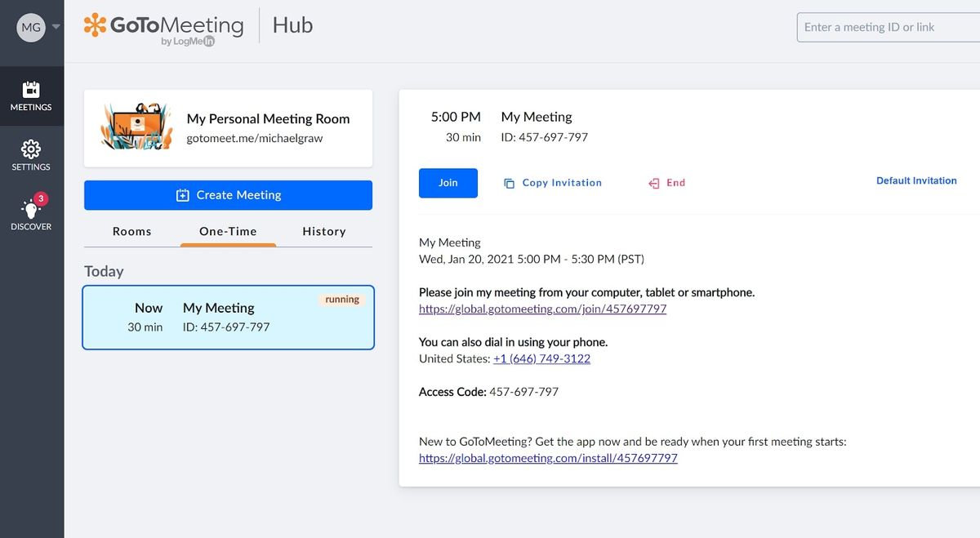This screenshot has height=538, width=980.
Task: Open the History tab
Action: (x=324, y=231)
